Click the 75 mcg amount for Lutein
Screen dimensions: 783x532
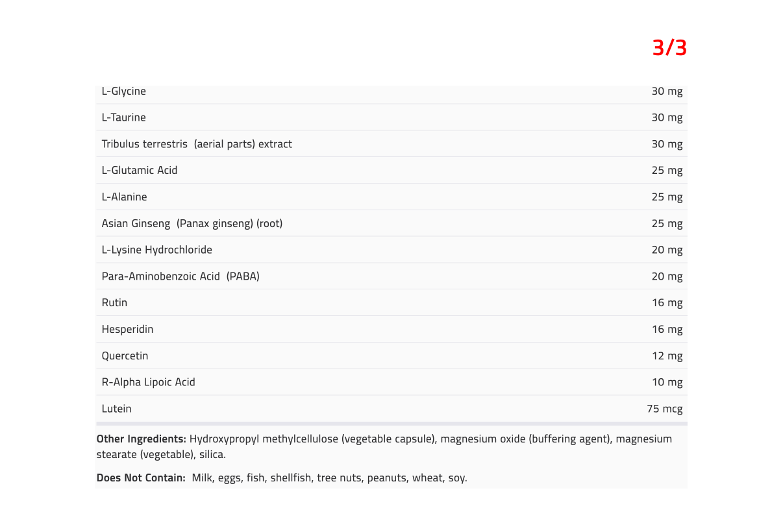[664, 409]
